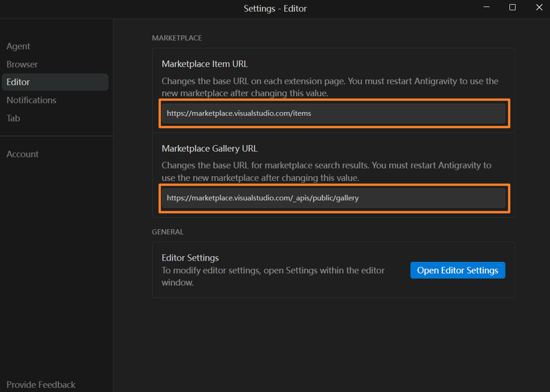Click the GENERAL section header

tap(168, 232)
